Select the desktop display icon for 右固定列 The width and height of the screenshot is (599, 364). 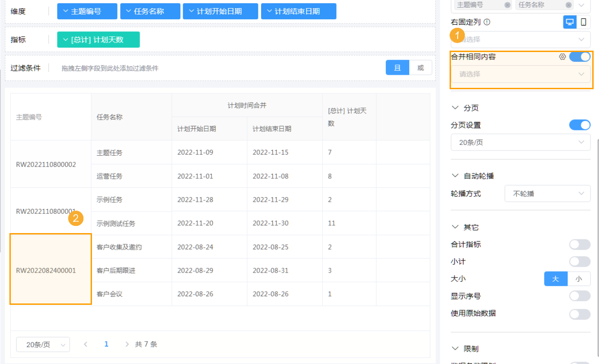tap(569, 22)
